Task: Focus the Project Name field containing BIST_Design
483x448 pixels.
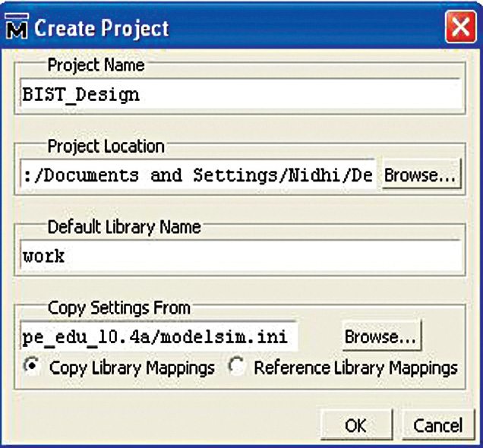Action: [241, 95]
